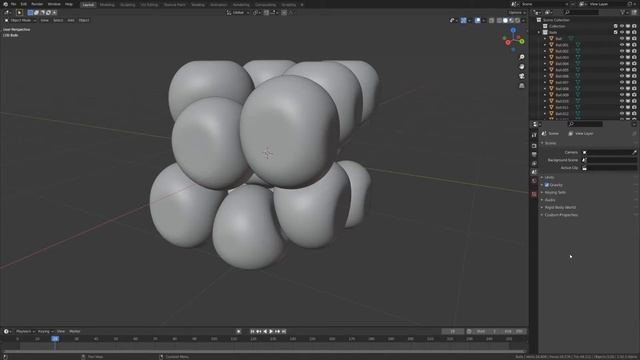The image size is (640, 360).
Task: Open the viewport Select menu
Action: click(x=58, y=20)
